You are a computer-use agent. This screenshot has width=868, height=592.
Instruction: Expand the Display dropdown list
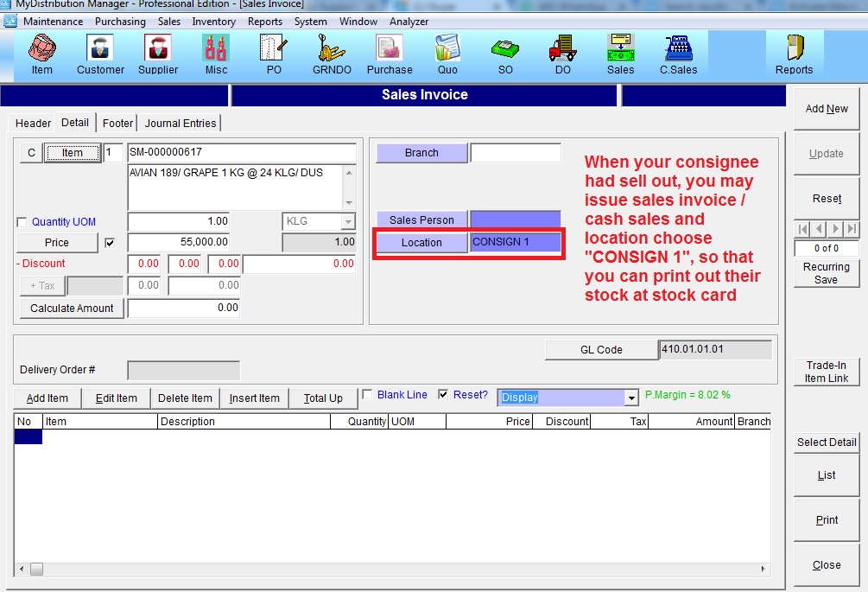click(631, 398)
